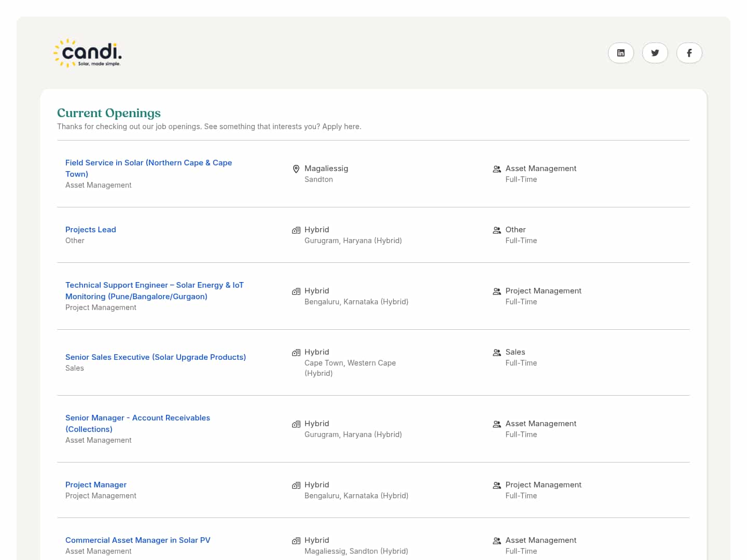Click the candi. logo
747x560 pixels.
click(88, 53)
